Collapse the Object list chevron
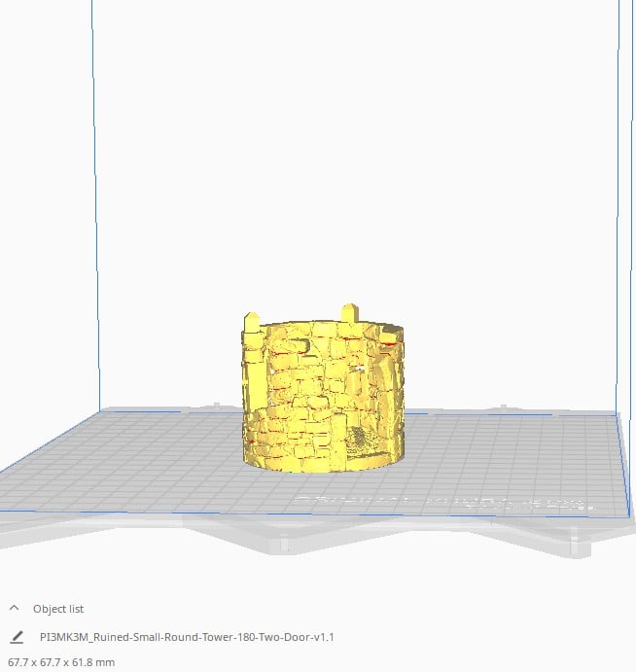The height and width of the screenshot is (672, 636). (x=15, y=609)
